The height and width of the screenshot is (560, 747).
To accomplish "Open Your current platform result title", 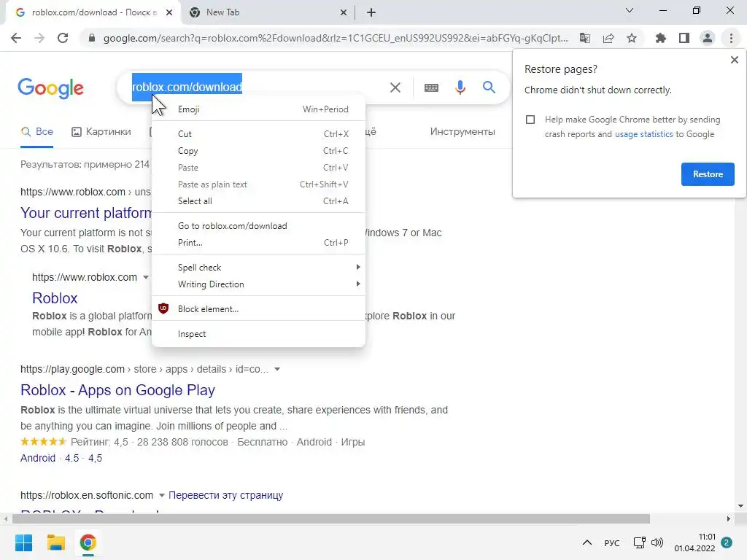I will click(x=86, y=213).
